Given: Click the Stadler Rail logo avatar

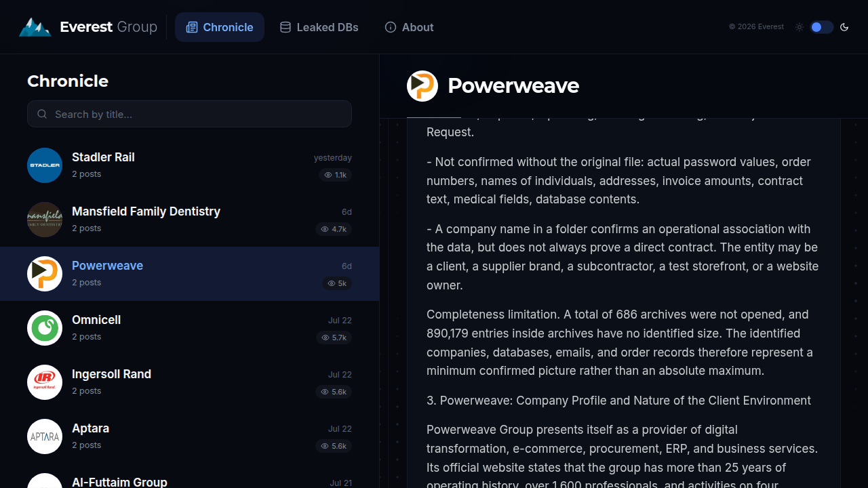Looking at the screenshot, I should pyautogui.click(x=45, y=165).
